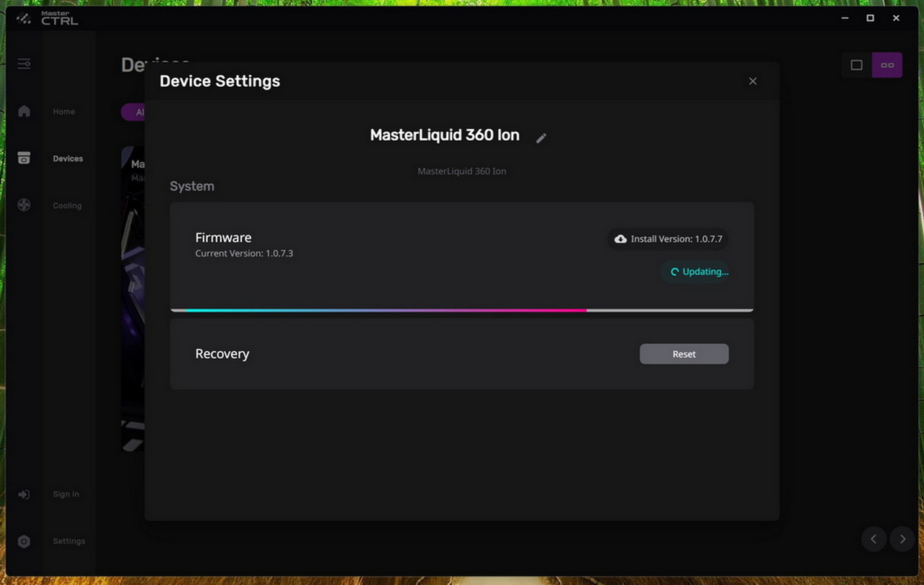The height and width of the screenshot is (585, 924).
Task: Click the Sign in icon in the sidebar
Action: tap(24, 494)
